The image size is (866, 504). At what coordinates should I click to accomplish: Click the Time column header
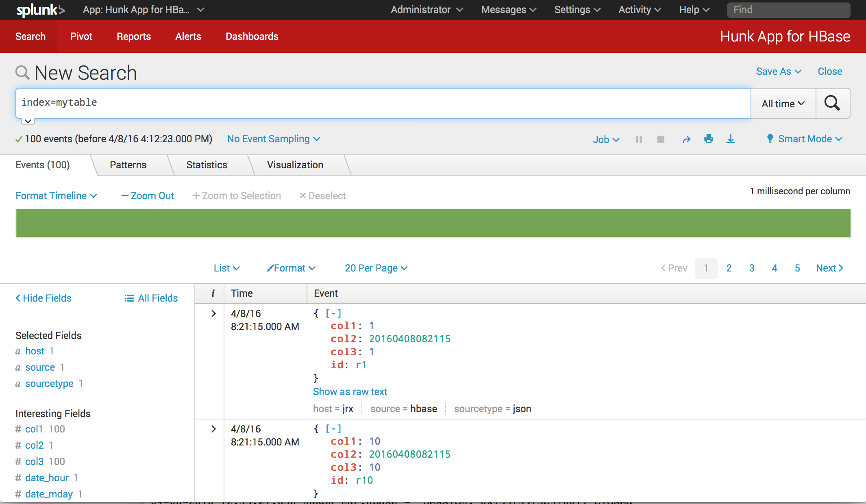[x=265, y=293]
